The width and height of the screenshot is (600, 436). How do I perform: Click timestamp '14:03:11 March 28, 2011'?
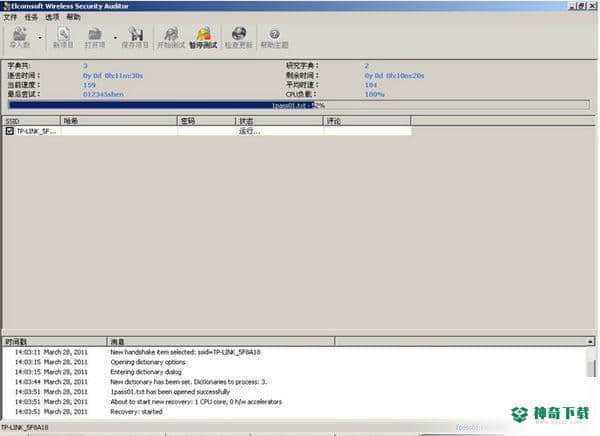pyautogui.click(x=51, y=352)
